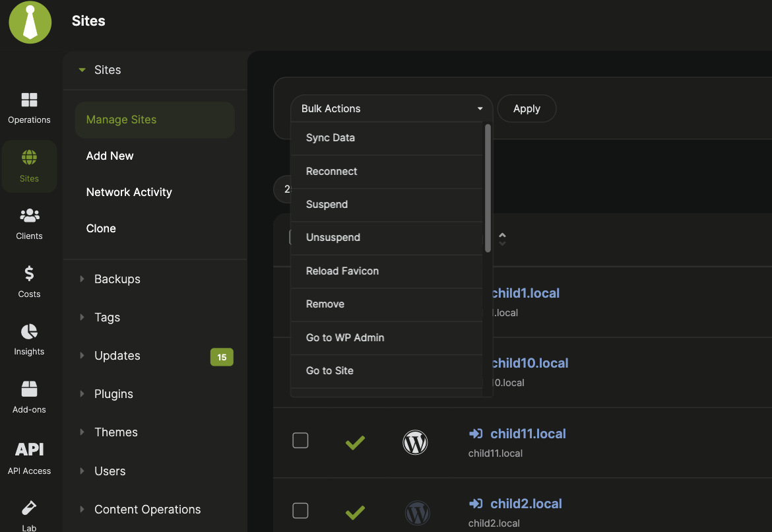This screenshot has height=532, width=772.
Task: Choose Go to WP Admin option
Action: pyautogui.click(x=387, y=337)
